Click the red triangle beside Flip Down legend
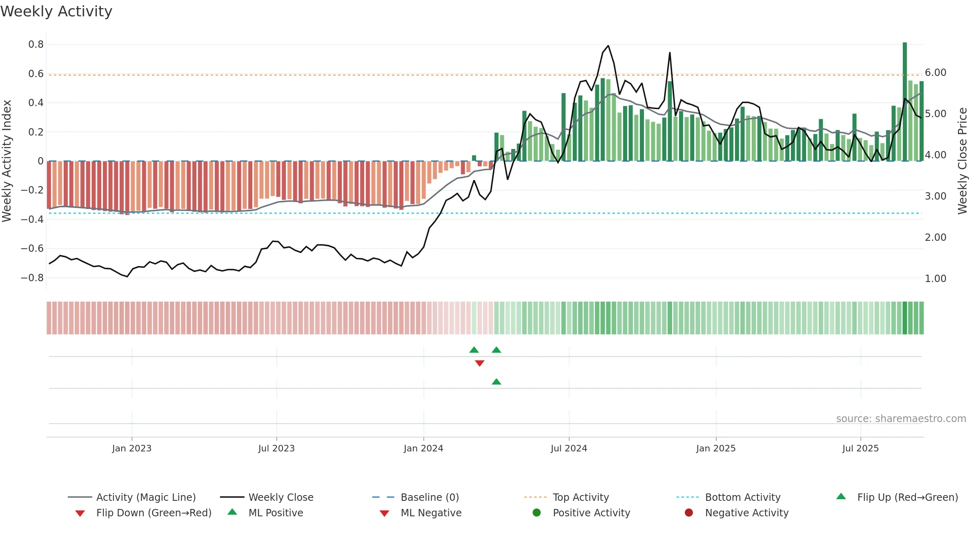980x551 pixels. (x=80, y=513)
